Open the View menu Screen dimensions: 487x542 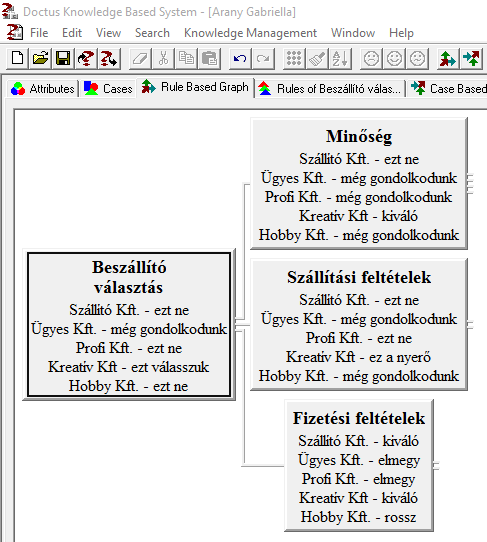click(109, 33)
